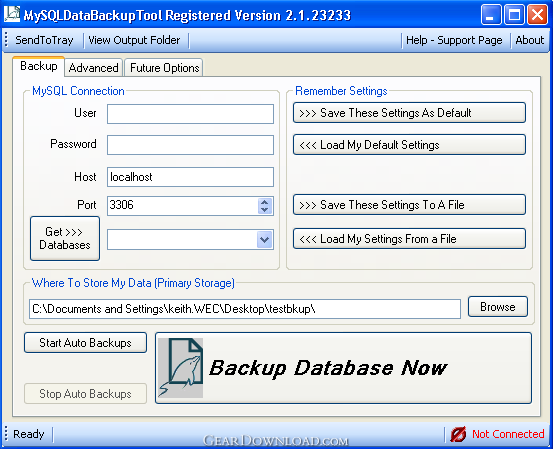Close the MySQLDataBackupTool window
553x449 pixels.
tap(537, 15)
